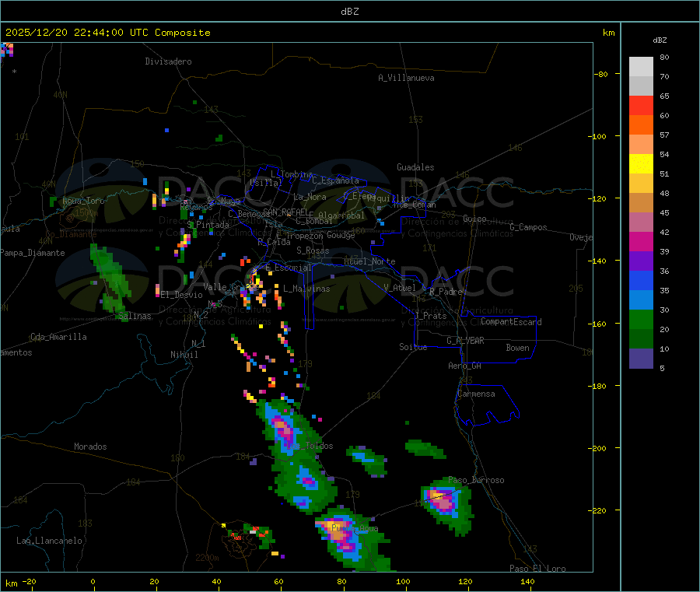Click the 'Aero_GA' map label

click(x=465, y=366)
